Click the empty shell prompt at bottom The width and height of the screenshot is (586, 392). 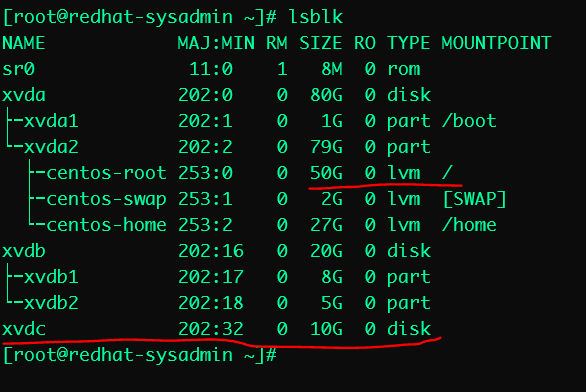140,355
